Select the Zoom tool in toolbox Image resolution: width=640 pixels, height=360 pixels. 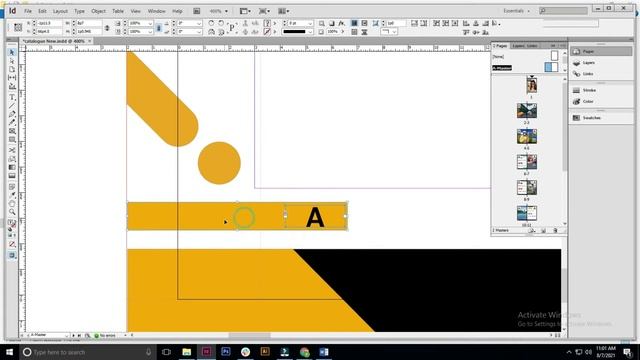click(x=12, y=212)
